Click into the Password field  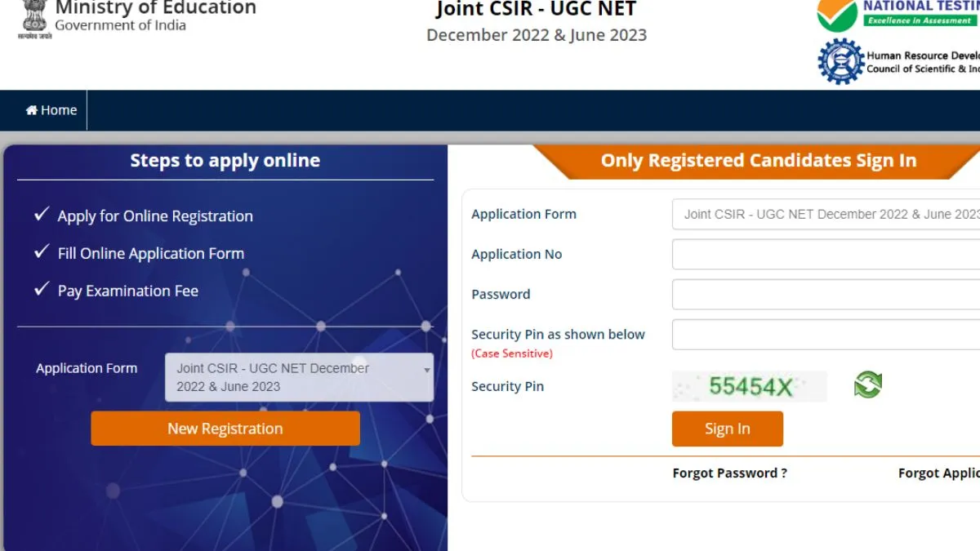coord(826,294)
